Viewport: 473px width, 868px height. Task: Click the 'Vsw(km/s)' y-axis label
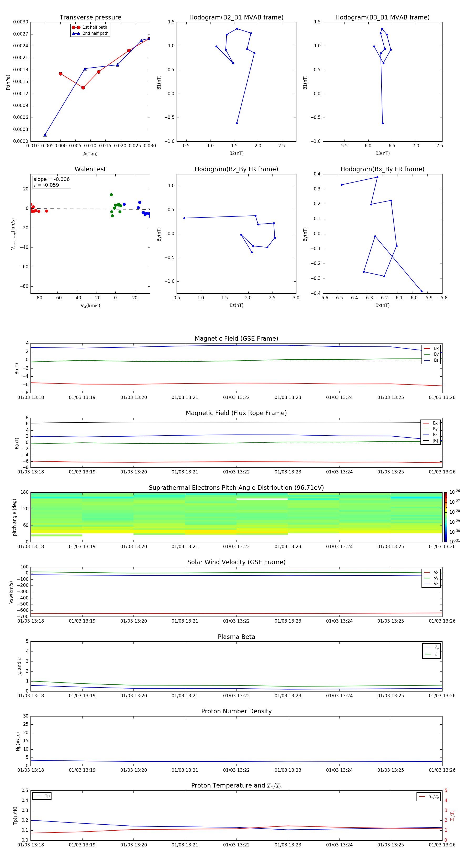[11, 592]
